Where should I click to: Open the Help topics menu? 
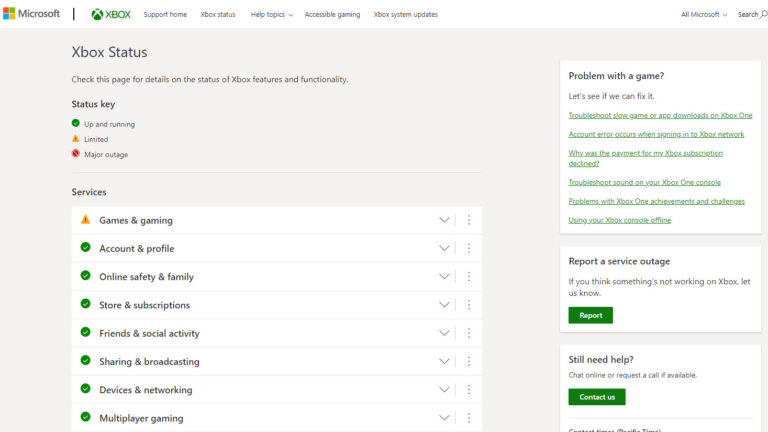(x=271, y=15)
